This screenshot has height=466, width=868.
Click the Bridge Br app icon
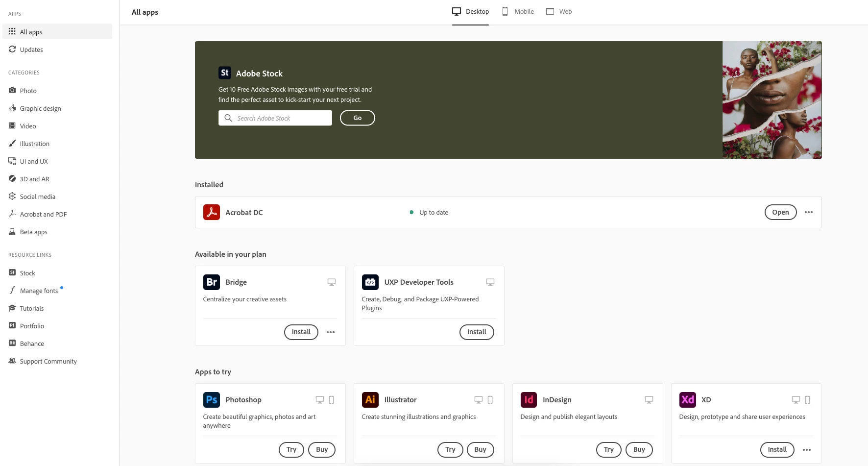pos(212,282)
